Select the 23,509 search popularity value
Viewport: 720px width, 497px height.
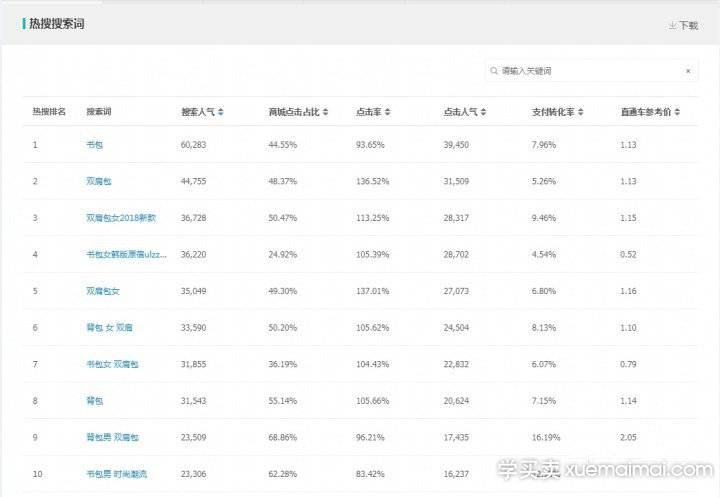[193, 437]
